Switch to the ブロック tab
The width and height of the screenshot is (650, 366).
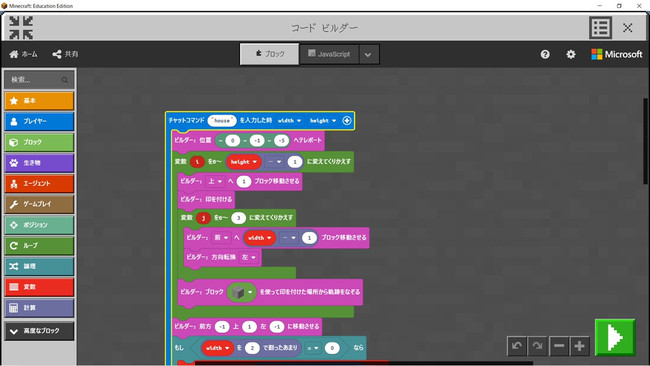[269, 54]
